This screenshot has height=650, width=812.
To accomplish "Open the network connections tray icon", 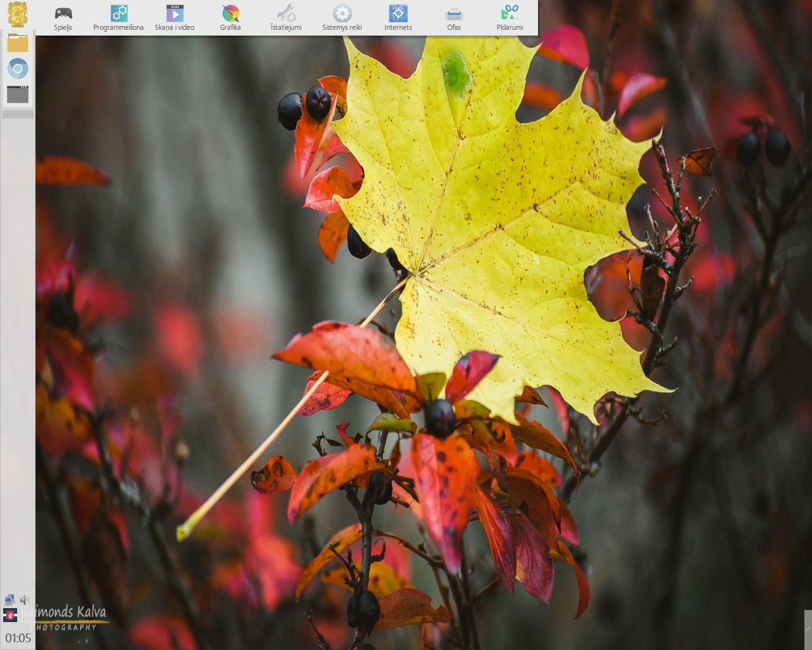I will [x=10, y=600].
